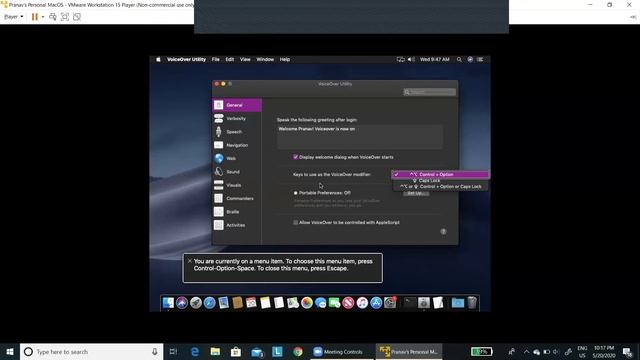Choose Control + Option or Caps Lock item

(x=440, y=187)
